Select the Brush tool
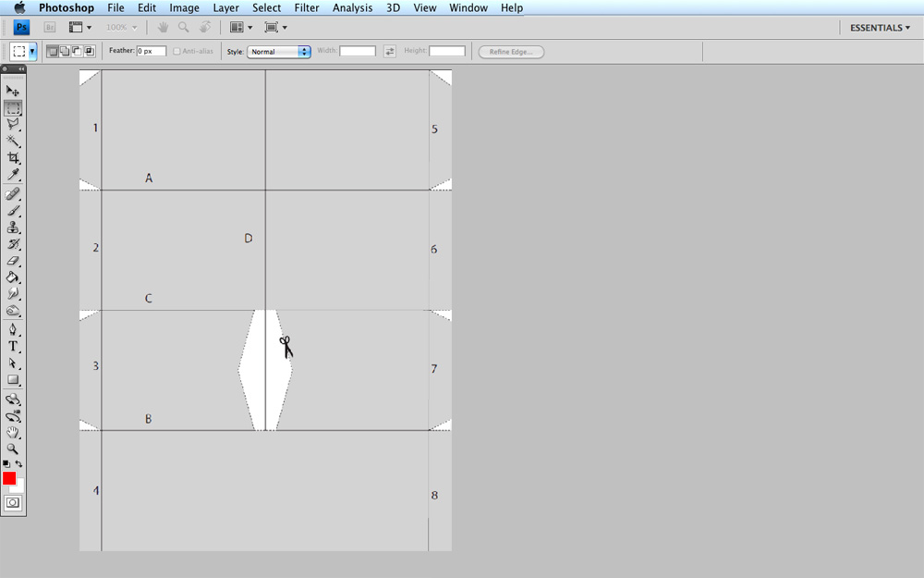Image resolution: width=924 pixels, height=578 pixels. coord(13,211)
